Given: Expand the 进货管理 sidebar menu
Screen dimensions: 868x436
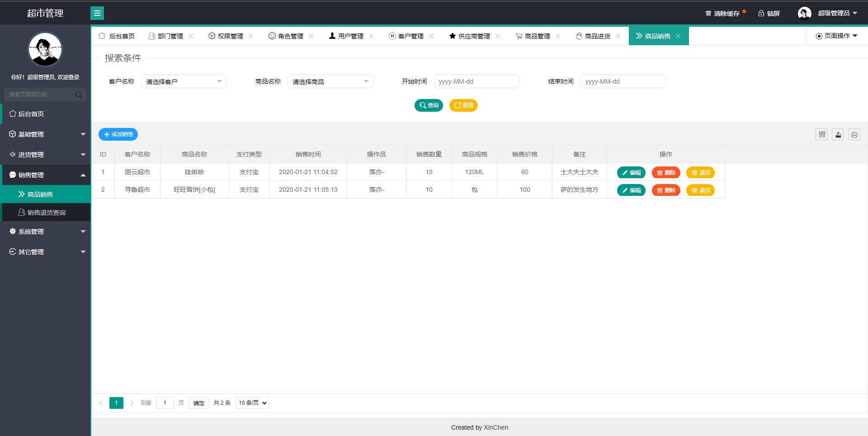Looking at the screenshot, I should tap(46, 155).
